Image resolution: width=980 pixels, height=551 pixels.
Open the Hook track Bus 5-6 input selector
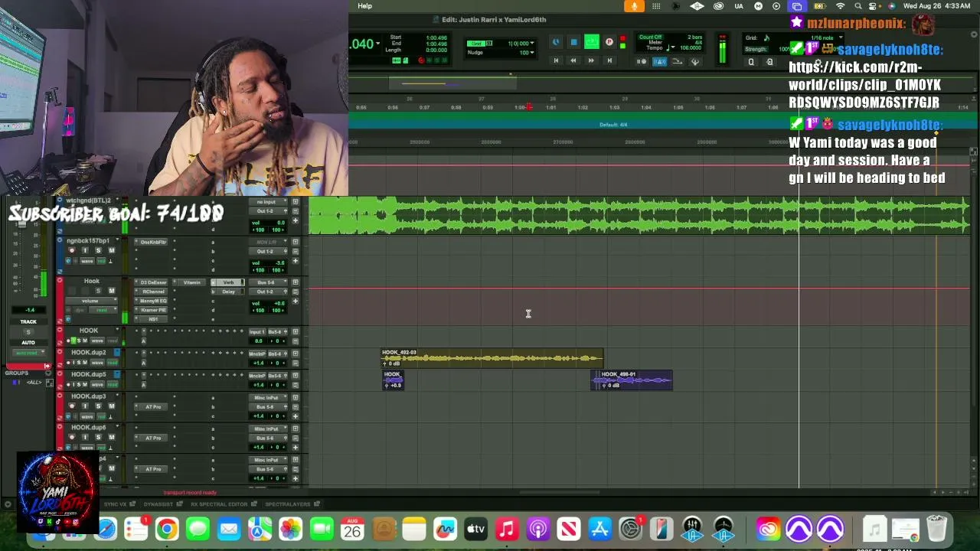click(266, 282)
